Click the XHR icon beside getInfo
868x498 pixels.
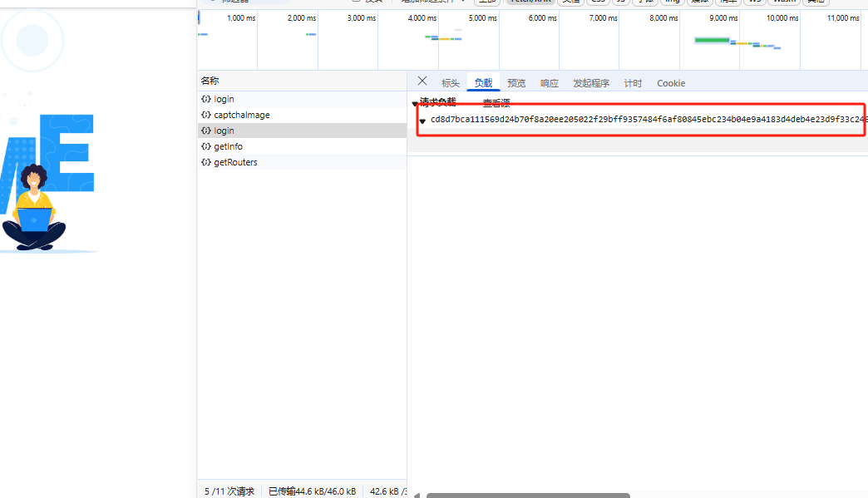click(206, 146)
